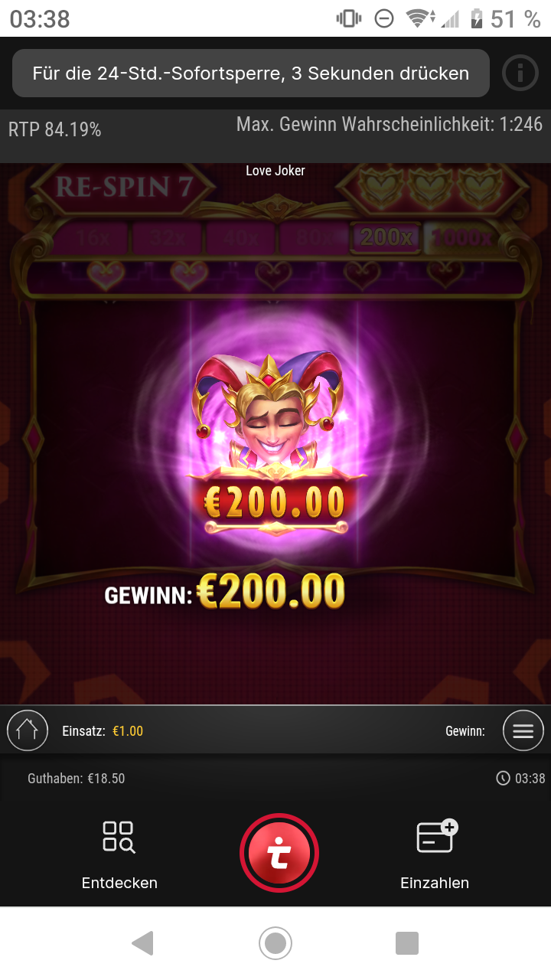The image size is (551, 980).
Task: Tap the Einsatz €1.00 bet amount
Action: 128,731
